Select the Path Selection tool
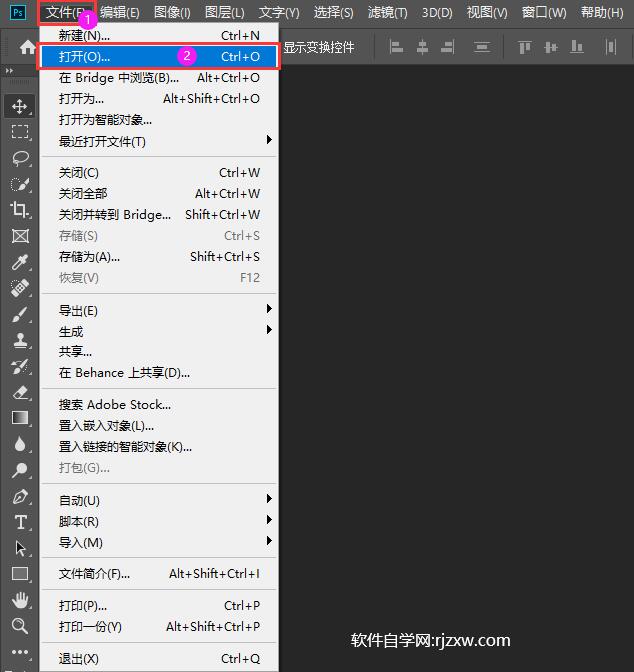This screenshot has width=634, height=672. click(20, 548)
